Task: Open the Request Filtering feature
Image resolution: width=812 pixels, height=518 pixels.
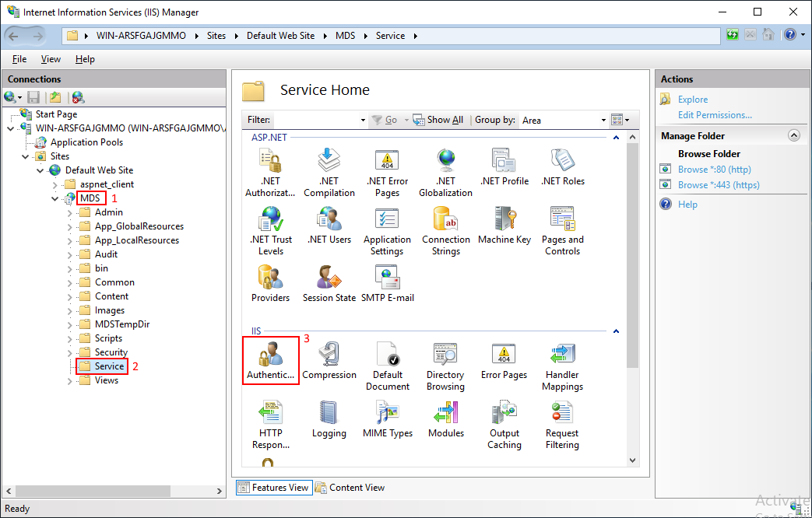Action: pyautogui.click(x=562, y=425)
